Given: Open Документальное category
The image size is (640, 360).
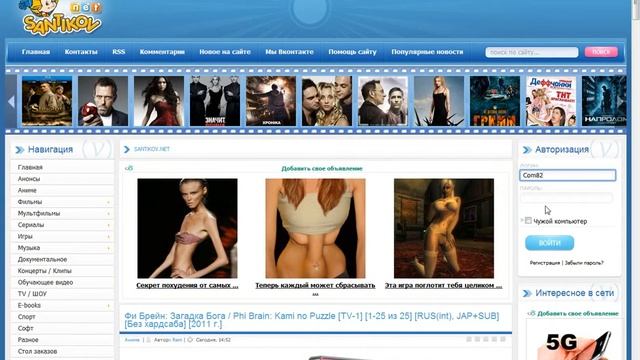Looking at the screenshot, I should [x=42, y=259].
